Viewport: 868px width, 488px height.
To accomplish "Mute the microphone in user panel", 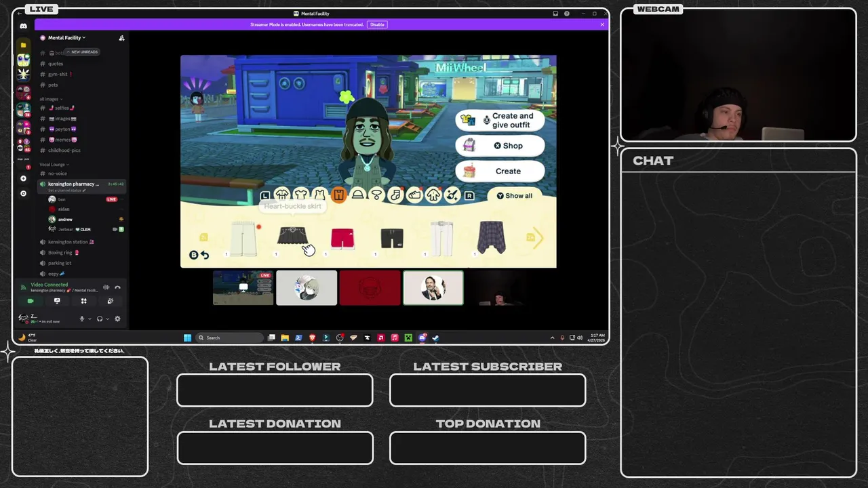I will pos(82,319).
